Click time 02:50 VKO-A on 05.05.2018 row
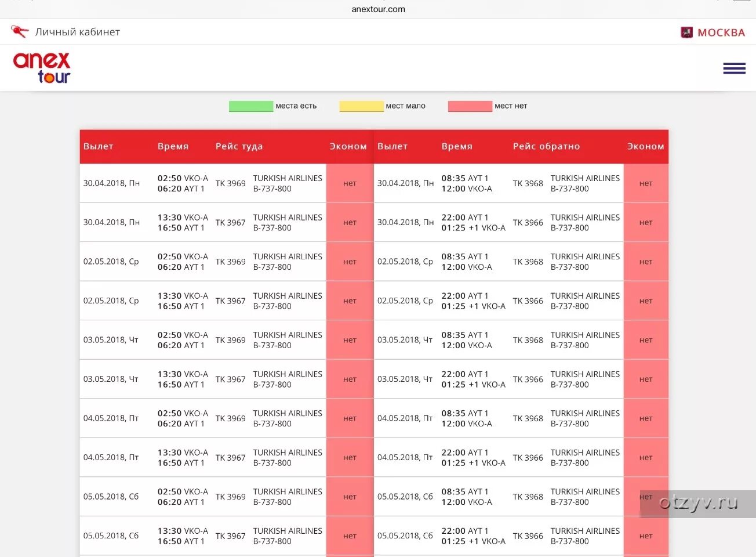The width and height of the screenshot is (756, 557). point(183,491)
